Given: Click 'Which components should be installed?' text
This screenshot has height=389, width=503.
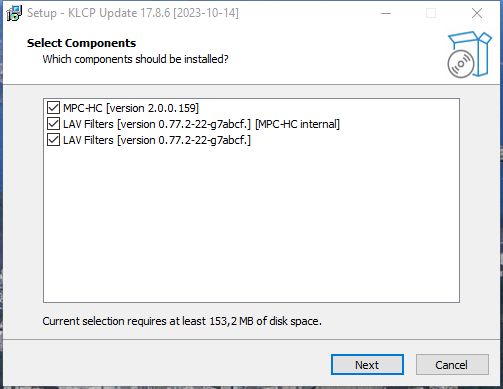Looking at the screenshot, I should pos(135,59).
